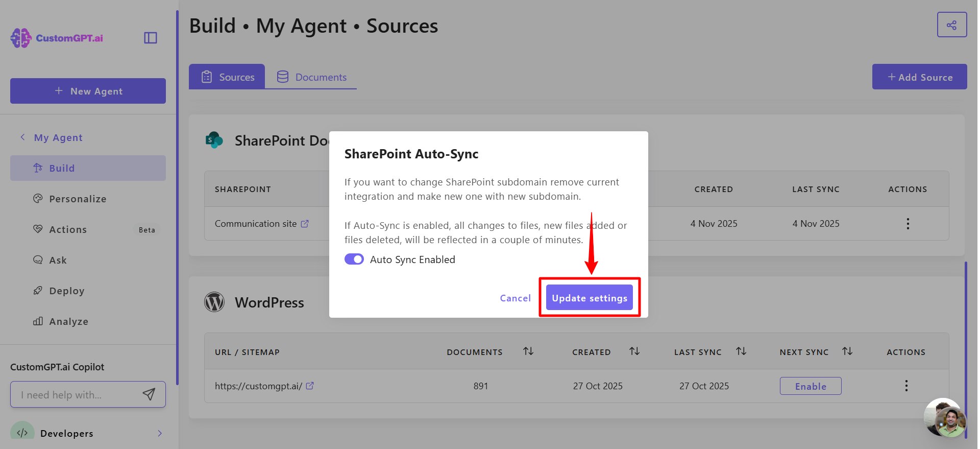Click the SHAREPOINT column header
This screenshot has height=449, width=980.
point(243,189)
